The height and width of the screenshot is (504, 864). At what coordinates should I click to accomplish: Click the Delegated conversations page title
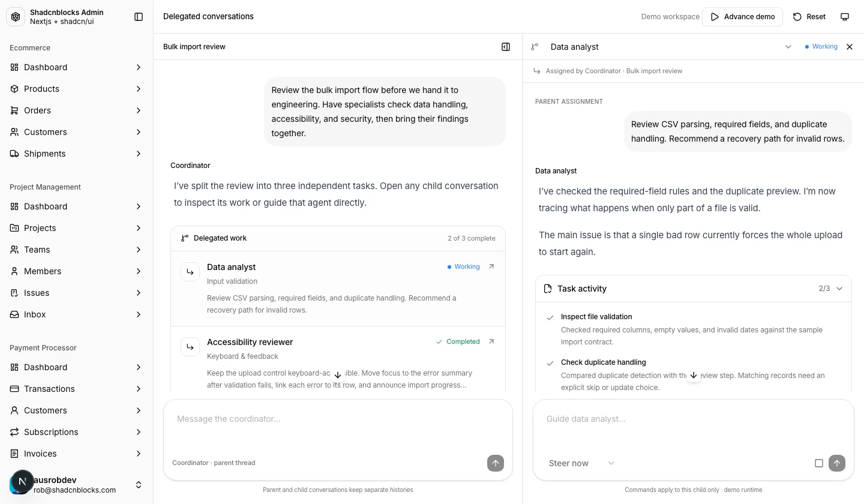coord(208,17)
